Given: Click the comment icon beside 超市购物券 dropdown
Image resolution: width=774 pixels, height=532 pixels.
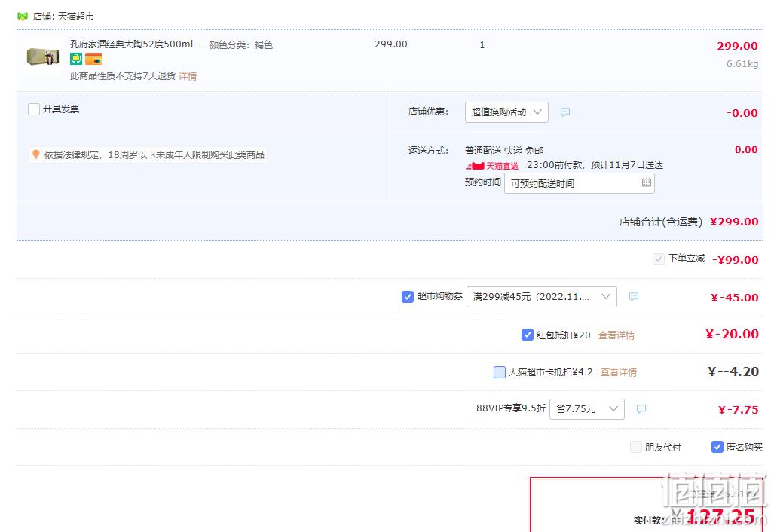Looking at the screenshot, I should click(634, 297).
